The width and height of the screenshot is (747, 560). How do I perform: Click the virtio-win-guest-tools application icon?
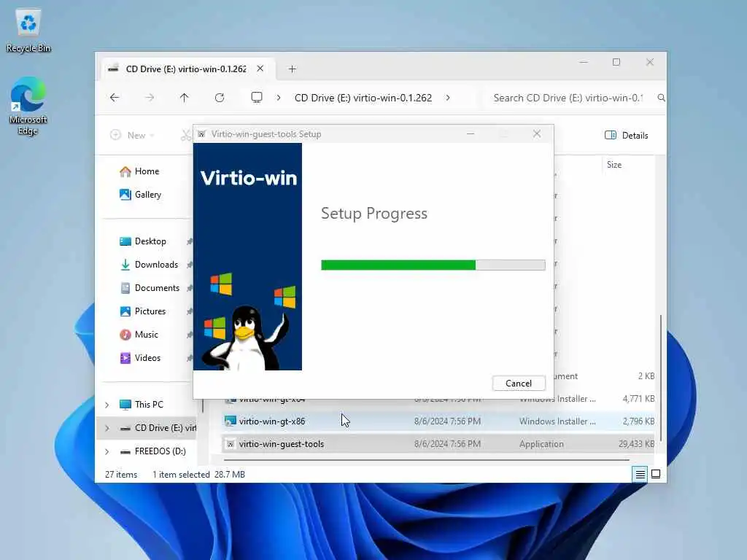[x=231, y=444]
